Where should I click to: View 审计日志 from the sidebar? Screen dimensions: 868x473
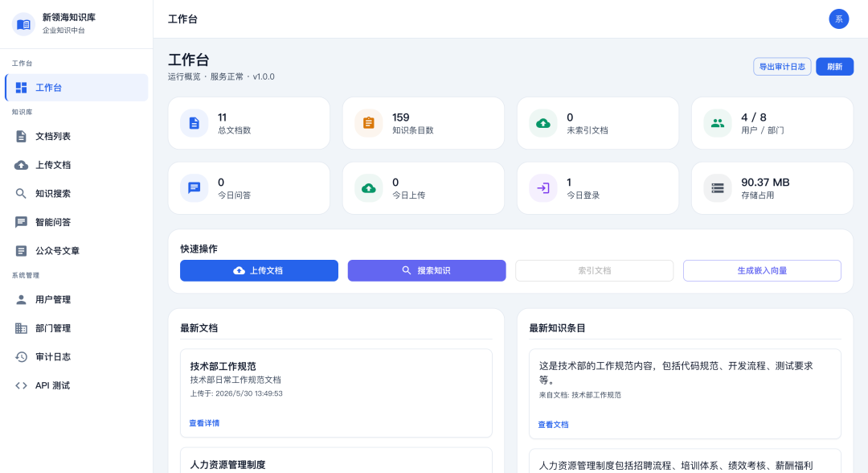tap(76, 356)
